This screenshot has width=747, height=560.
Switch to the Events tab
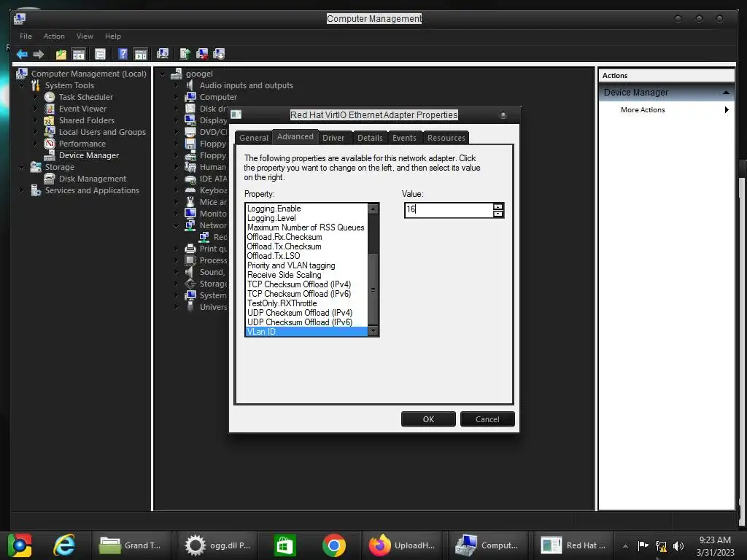pyautogui.click(x=404, y=138)
